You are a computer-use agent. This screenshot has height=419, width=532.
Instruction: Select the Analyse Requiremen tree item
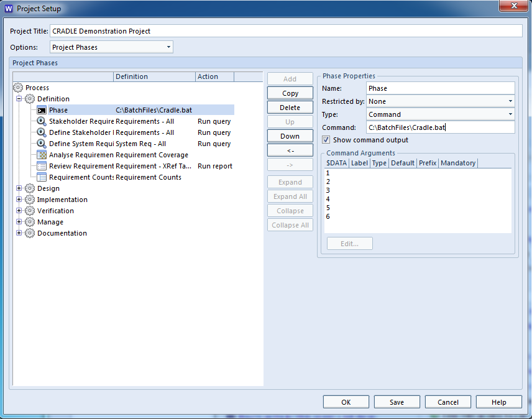[81, 155]
